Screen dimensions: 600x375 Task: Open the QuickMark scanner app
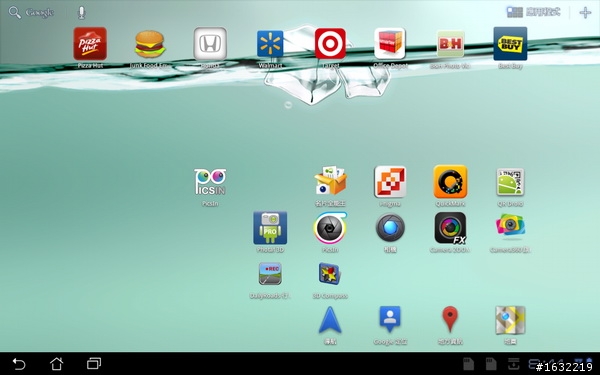450,181
